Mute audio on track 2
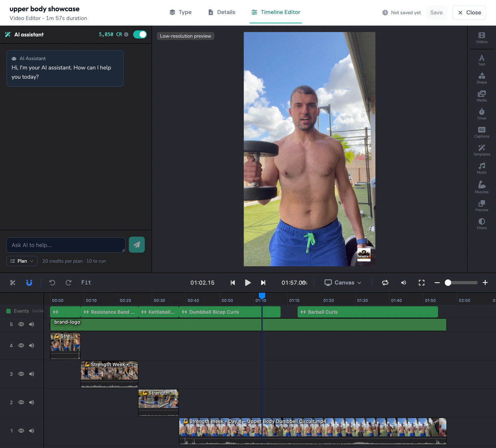 pyautogui.click(x=32, y=402)
